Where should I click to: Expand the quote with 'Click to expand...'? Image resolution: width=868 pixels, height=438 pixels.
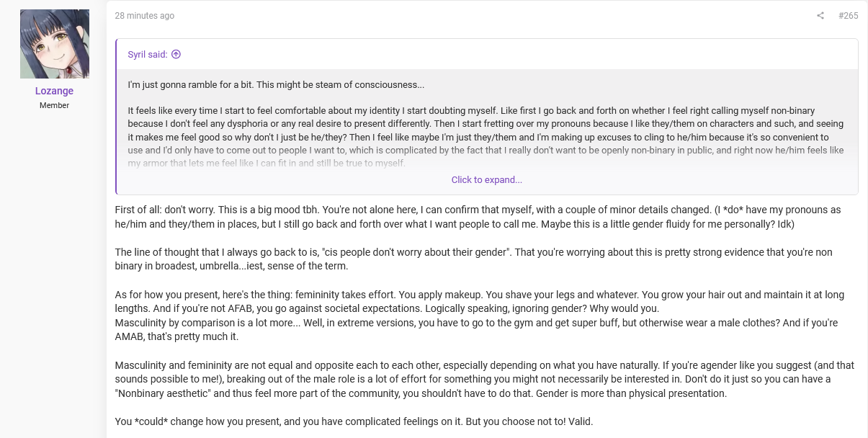click(487, 179)
